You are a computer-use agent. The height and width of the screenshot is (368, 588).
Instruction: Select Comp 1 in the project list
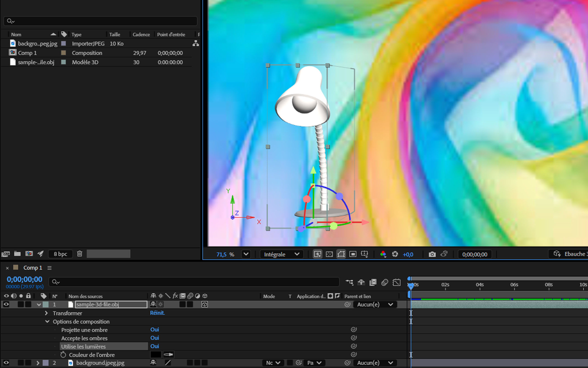tap(27, 53)
